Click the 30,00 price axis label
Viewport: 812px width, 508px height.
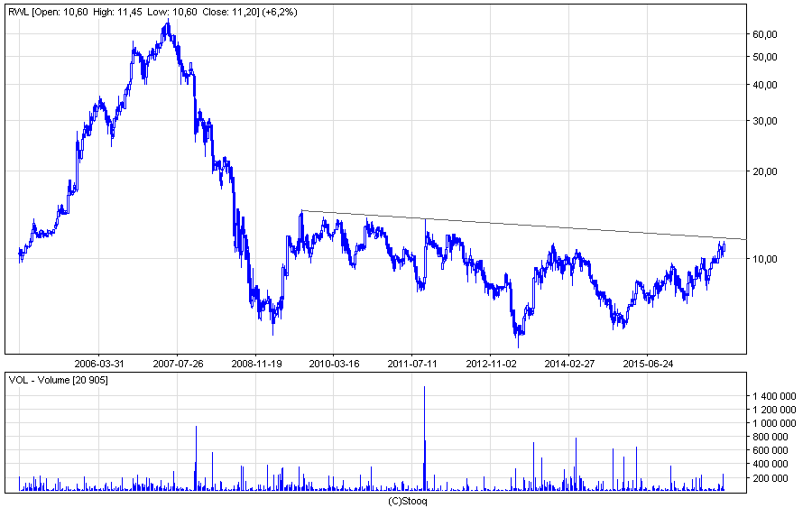click(x=765, y=121)
